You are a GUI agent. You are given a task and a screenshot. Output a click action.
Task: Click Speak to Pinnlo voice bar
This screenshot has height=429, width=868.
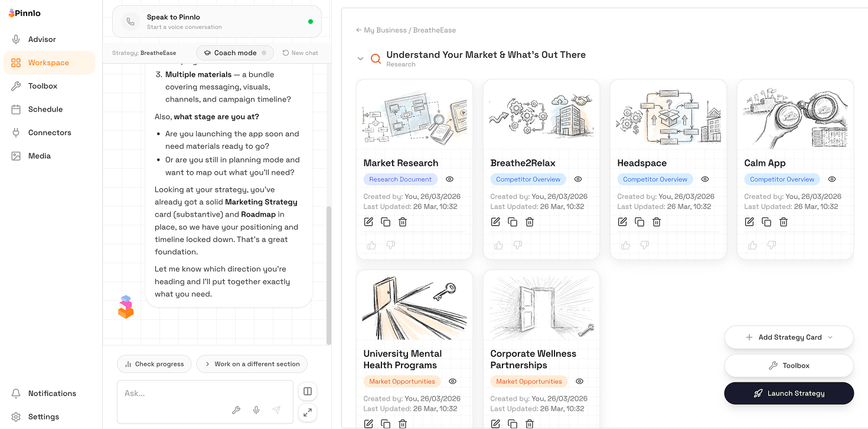point(217,22)
